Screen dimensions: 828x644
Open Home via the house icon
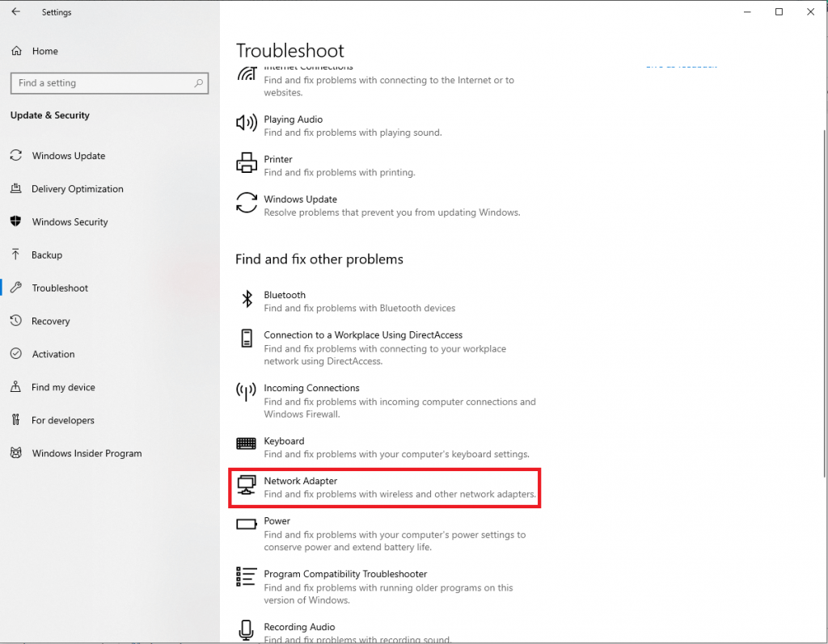[17, 51]
